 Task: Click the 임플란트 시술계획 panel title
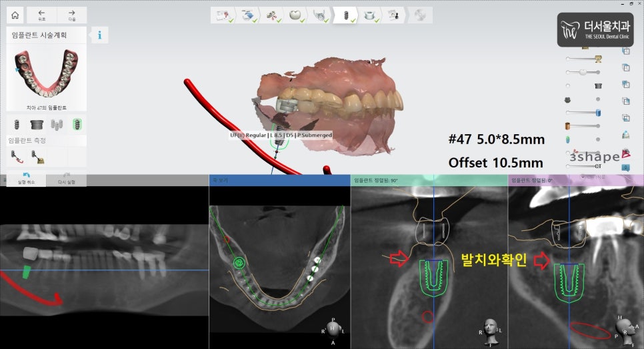click(x=39, y=35)
